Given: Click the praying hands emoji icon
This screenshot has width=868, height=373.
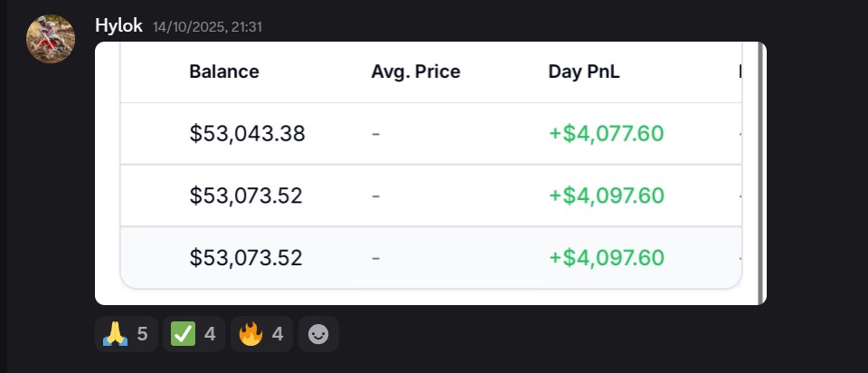Looking at the screenshot, I should click(115, 334).
